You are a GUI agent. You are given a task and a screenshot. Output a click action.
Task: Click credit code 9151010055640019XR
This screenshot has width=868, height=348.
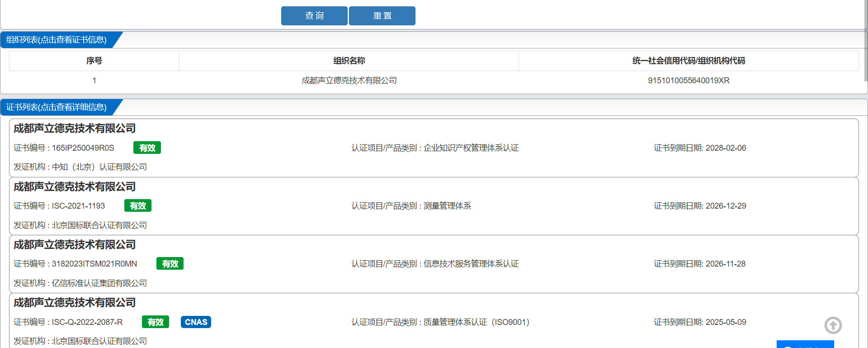(689, 81)
